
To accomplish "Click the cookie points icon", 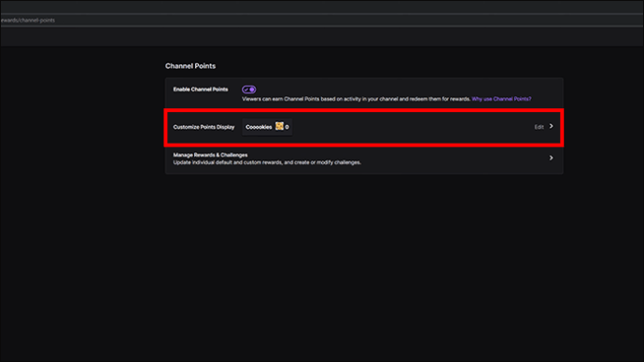I will click(279, 126).
